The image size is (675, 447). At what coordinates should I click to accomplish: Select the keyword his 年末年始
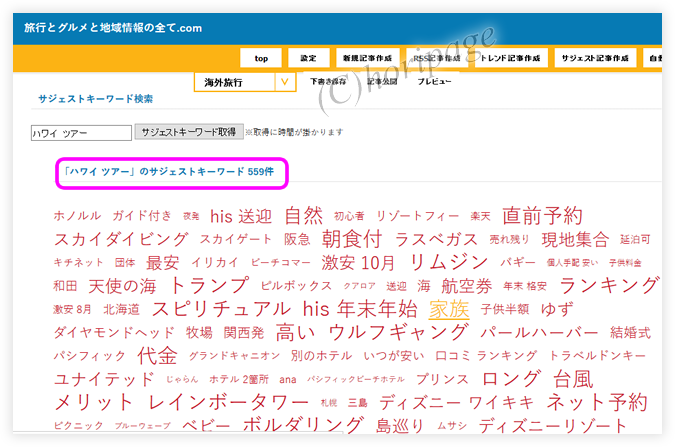pos(360,309)
